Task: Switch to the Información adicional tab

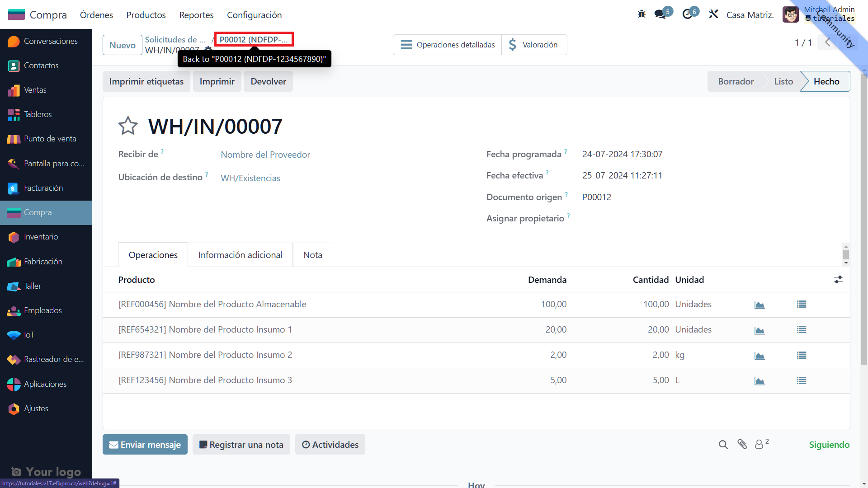Action: 240,255
